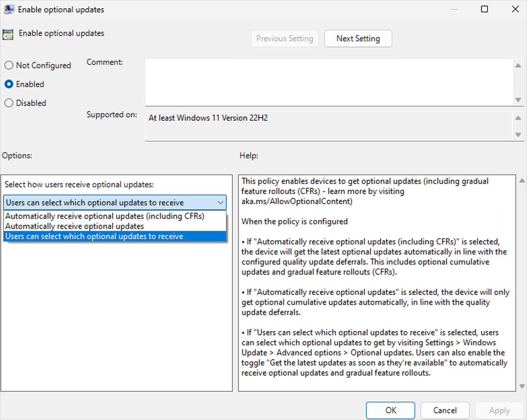Click the up arrow on the Supported on scrollbar

518,118
